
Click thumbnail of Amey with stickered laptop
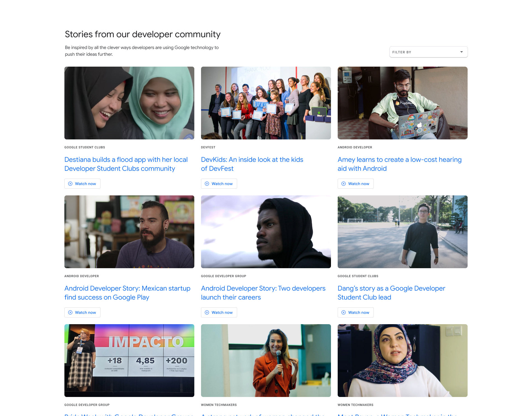click(x=403, y=103)
